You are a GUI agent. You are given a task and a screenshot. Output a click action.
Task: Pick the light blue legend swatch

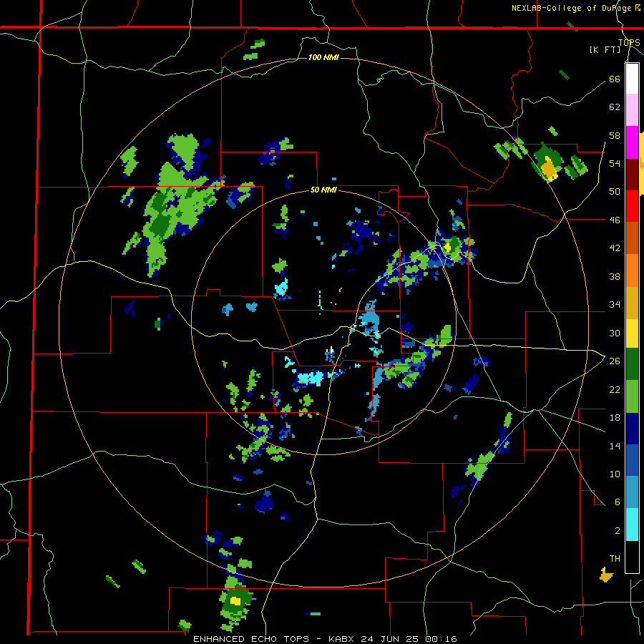point(632,492)
